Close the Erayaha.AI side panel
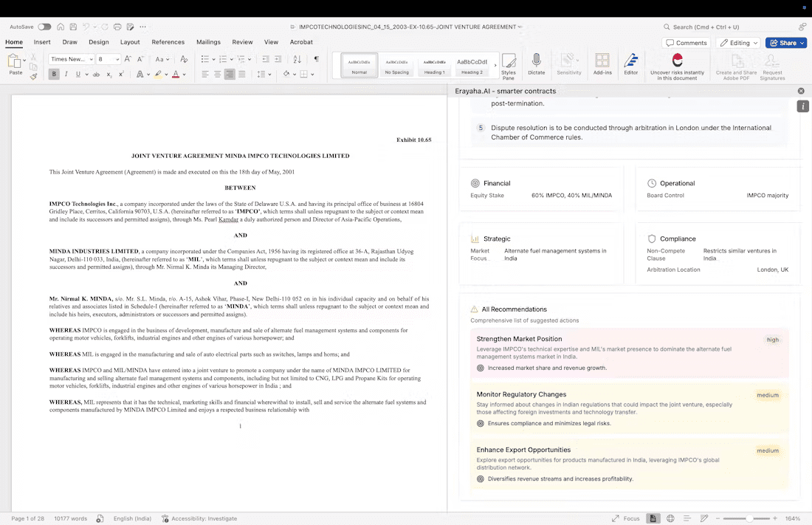The height and width of the screenshot is (525, 812). [801, 91]
